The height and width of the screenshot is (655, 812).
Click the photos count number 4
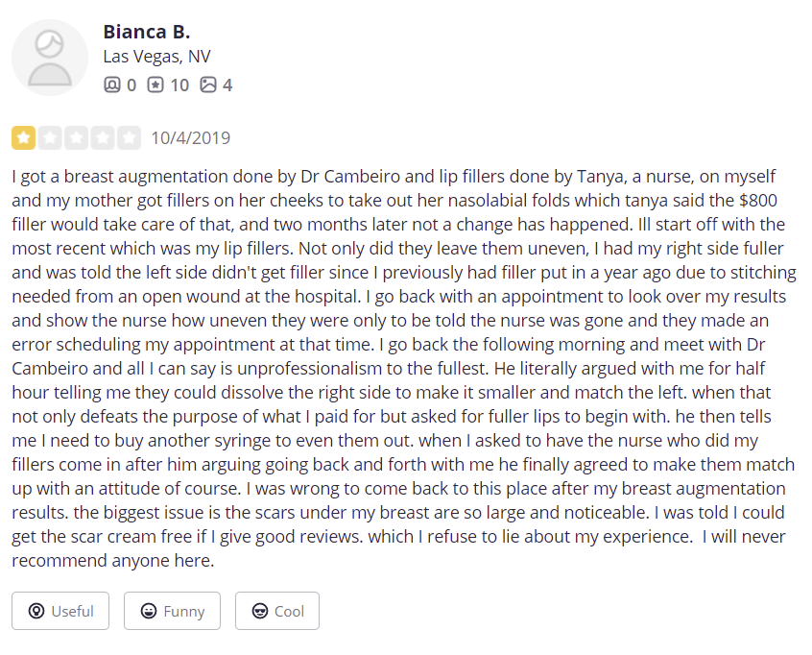coord(227,85)
